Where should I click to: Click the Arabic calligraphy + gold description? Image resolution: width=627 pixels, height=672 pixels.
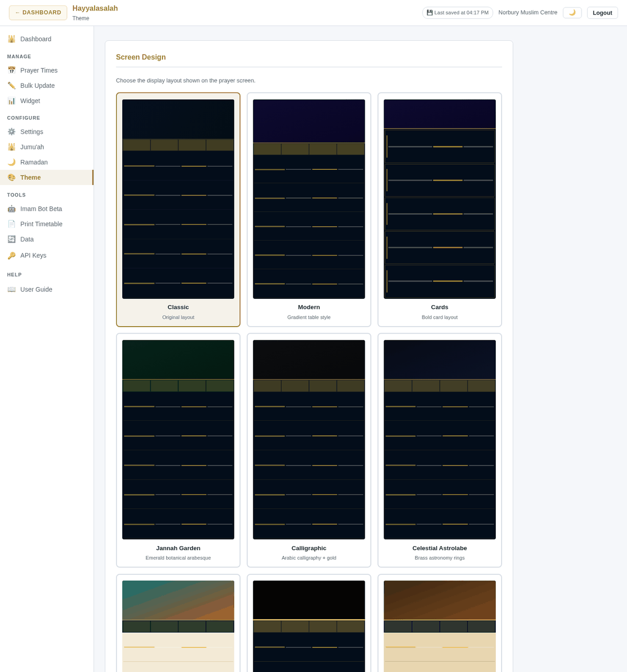click(x=309, y=558)
